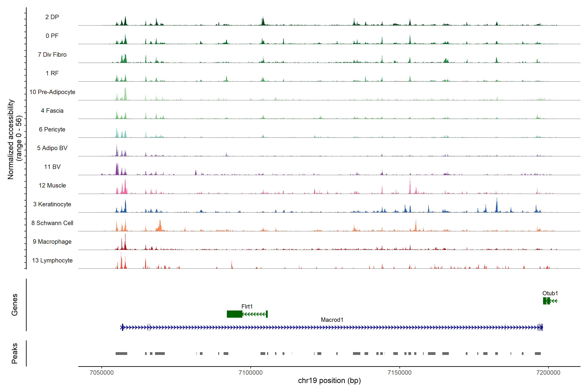The height and width of the screenshot is (392, 588).
Task: Click the 7100000 axis tick label
Action: point(251,373)
